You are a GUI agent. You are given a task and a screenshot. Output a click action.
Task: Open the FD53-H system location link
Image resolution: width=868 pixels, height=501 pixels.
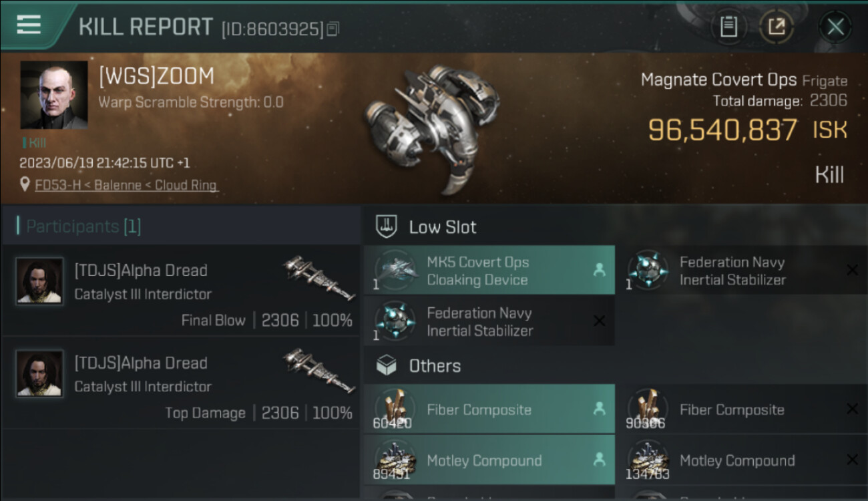(x=127, y=185)
